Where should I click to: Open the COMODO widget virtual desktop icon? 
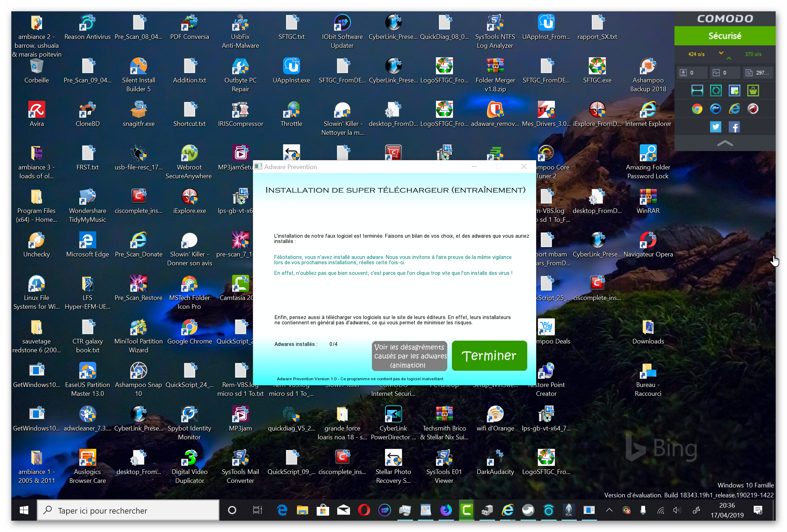tap(697, 91)
